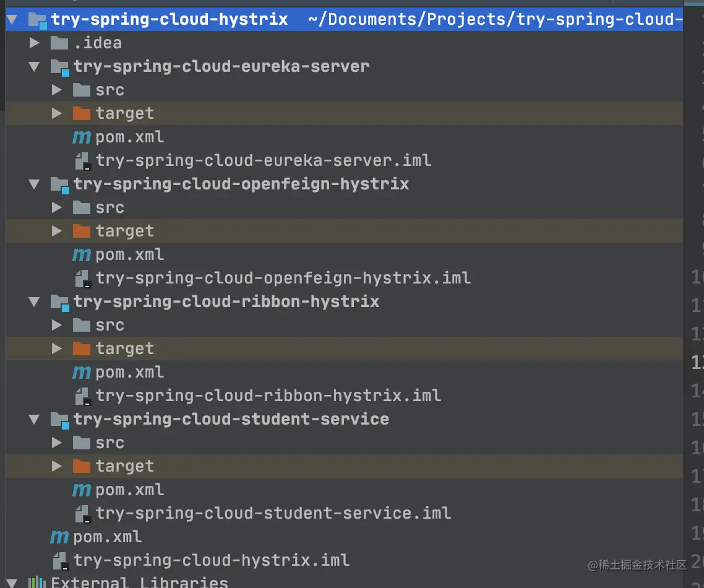Click the src folder icon in ribbon-hystrix
The width and height of the screenshot is (704, 588).
pos(82,325)
